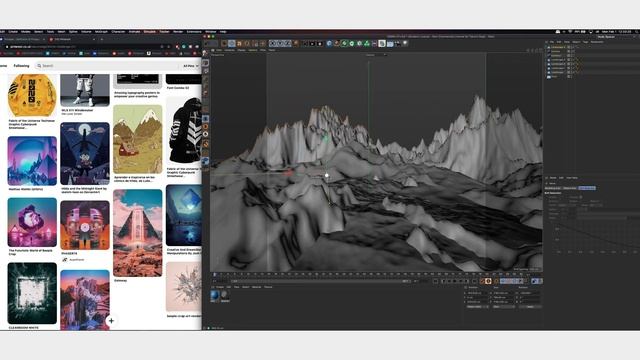This screenshot has width=640, height=360.
Task: Click the Coordinate System icon after Z lock
Action: point(296,43)
